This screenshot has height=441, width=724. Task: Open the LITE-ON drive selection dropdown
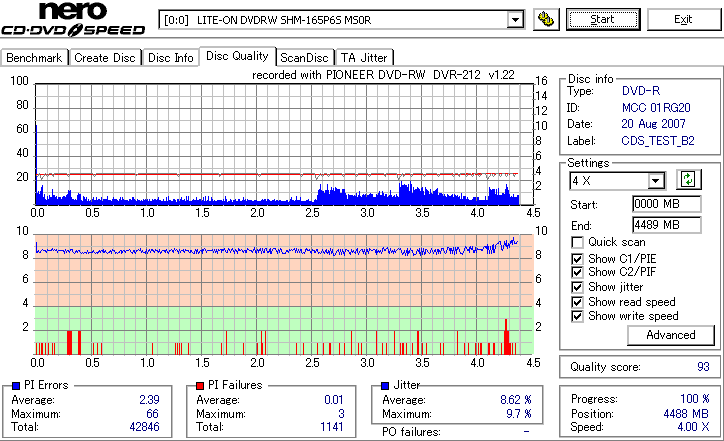click(x=515, y=20)
